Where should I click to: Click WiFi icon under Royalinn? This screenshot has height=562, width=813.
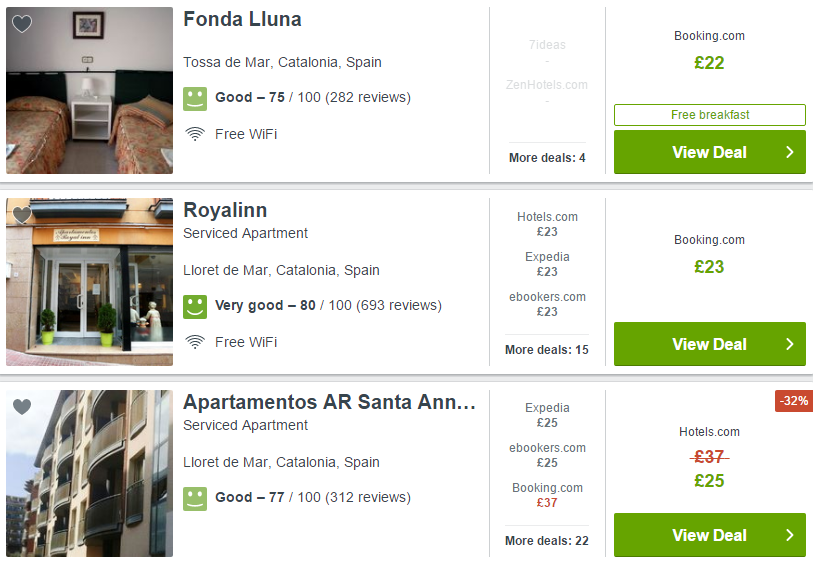[x=195, y=342]
